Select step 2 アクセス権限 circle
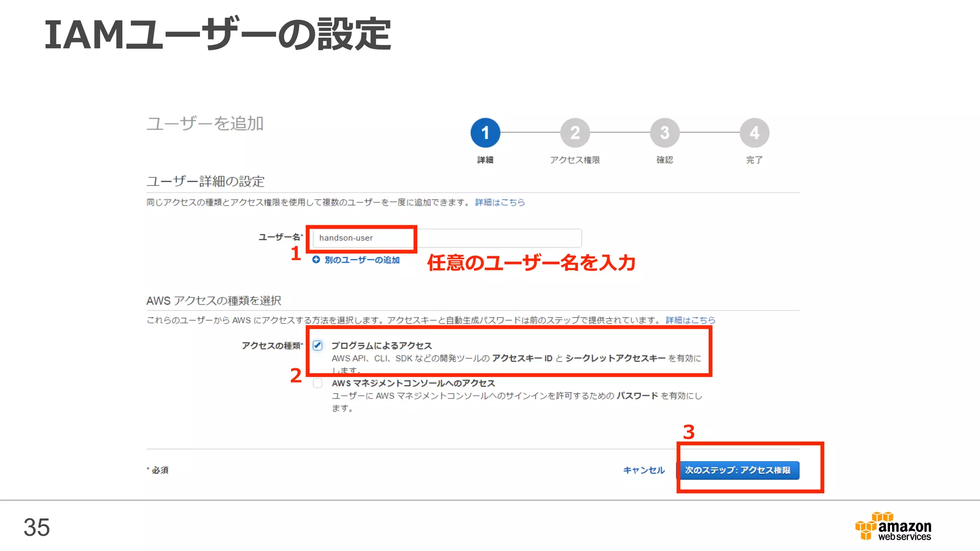 point(575,132)
